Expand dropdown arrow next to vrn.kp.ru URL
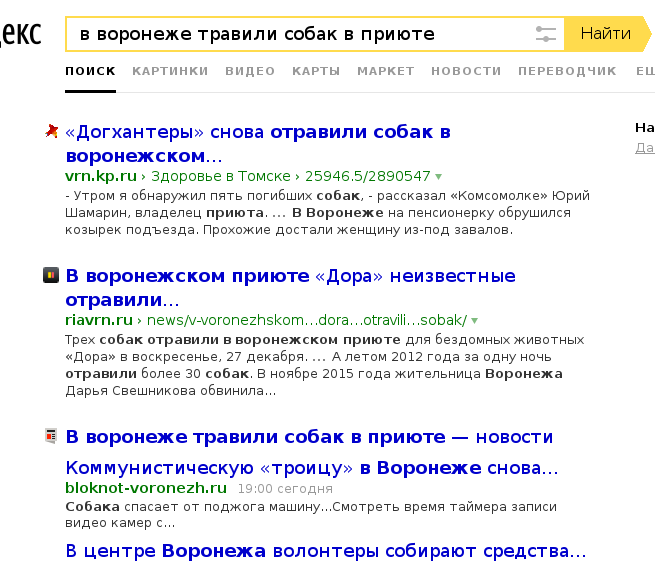Viewport: 655px width, 564px height. pyautogui.click(x=439, y=176)
